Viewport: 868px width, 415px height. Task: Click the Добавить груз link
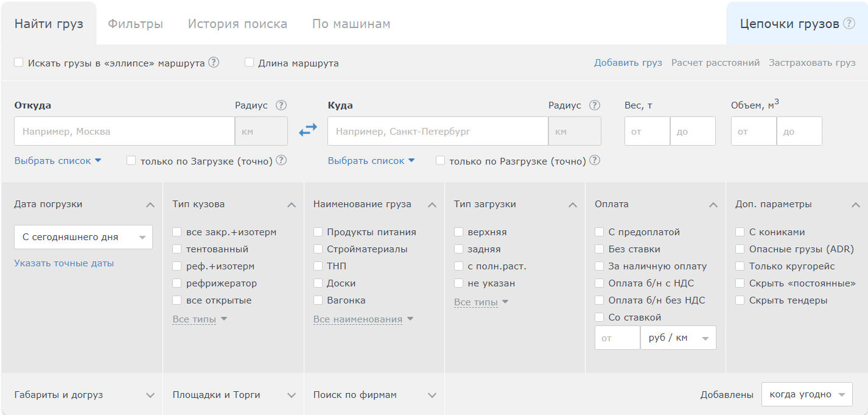click(x=628, y=63)
